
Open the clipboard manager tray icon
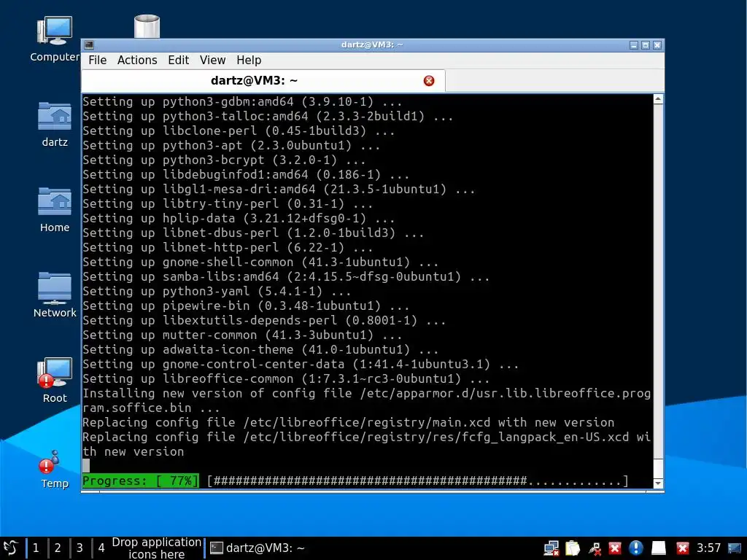click(573, 548)
